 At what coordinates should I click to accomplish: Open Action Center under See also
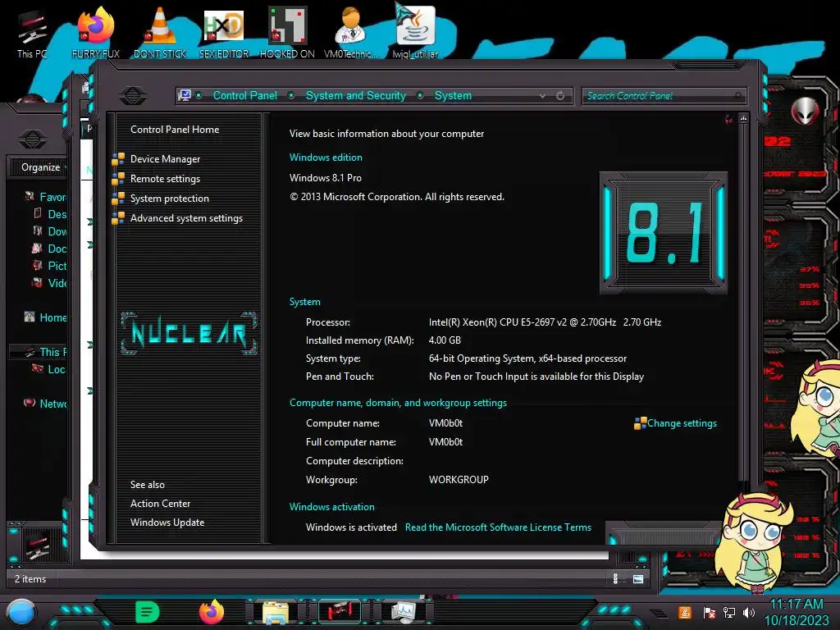160,504
